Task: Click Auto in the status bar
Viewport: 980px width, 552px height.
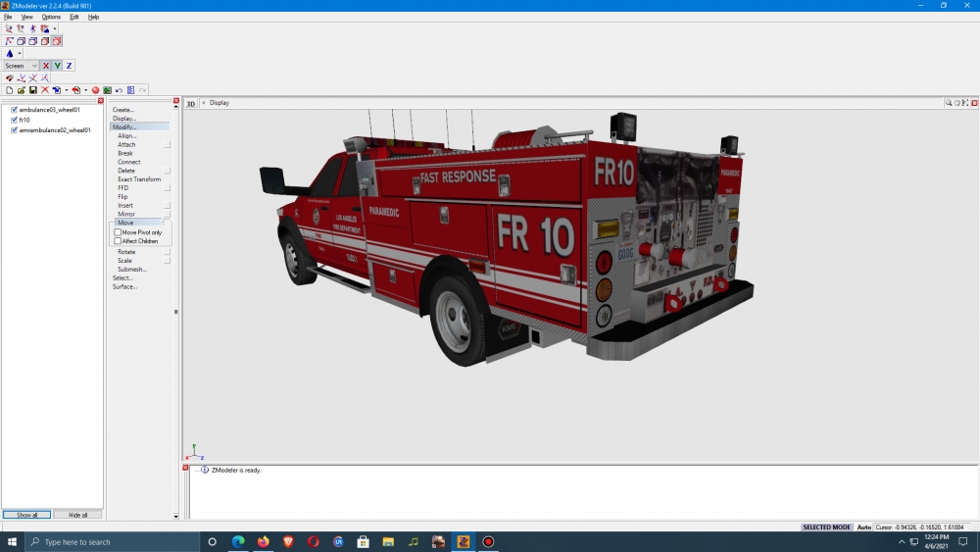Action: point(863,527)
